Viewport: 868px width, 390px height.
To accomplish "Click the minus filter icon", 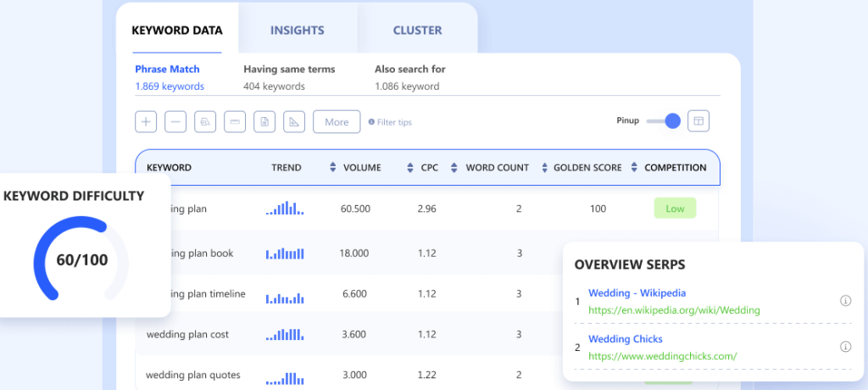I will (x=175, y=122).
